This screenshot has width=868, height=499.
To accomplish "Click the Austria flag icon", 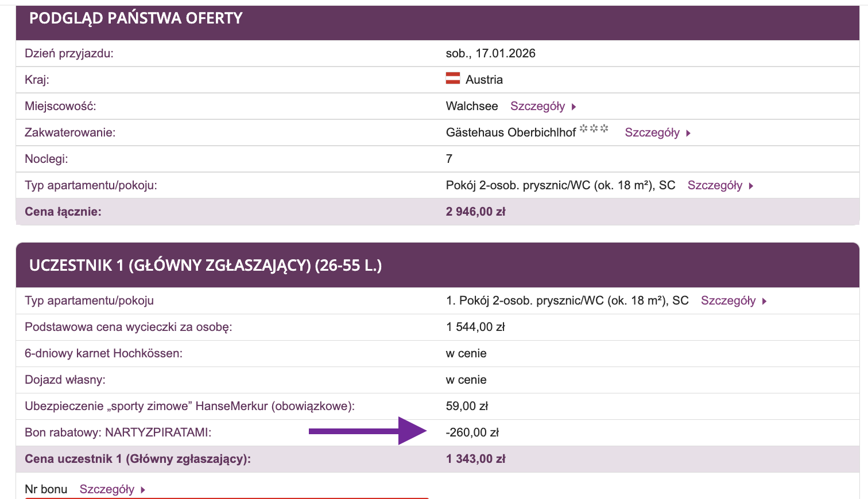I will point(453,79).
